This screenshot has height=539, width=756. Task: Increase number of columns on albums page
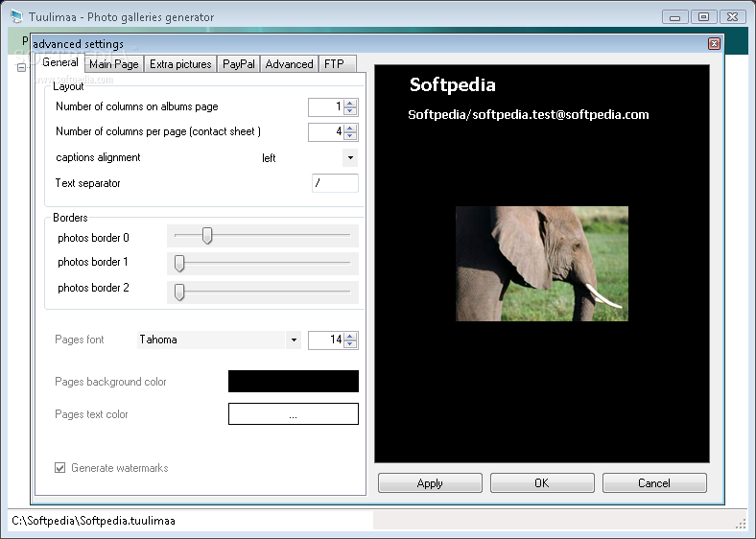pyautogui.click(x=350, y=103)
